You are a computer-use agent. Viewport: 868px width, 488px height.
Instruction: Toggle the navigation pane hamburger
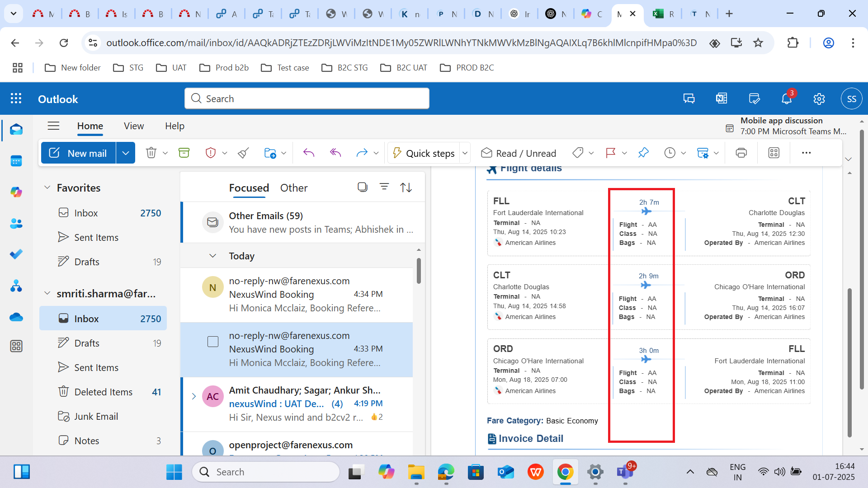53,126
